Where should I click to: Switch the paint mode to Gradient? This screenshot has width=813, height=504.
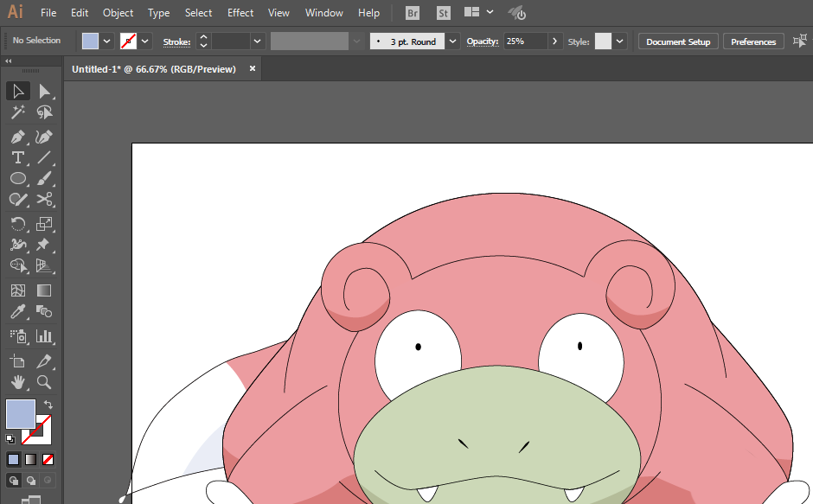(30, 459)
